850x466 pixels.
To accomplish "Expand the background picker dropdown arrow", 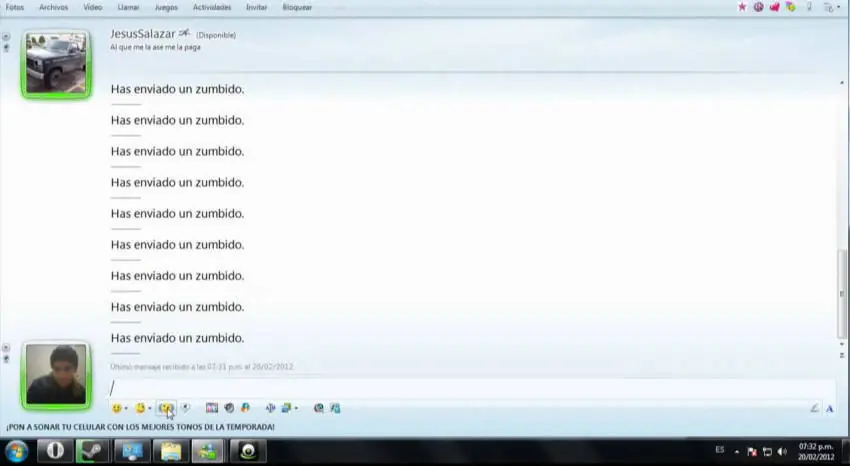I will point(296,409).
